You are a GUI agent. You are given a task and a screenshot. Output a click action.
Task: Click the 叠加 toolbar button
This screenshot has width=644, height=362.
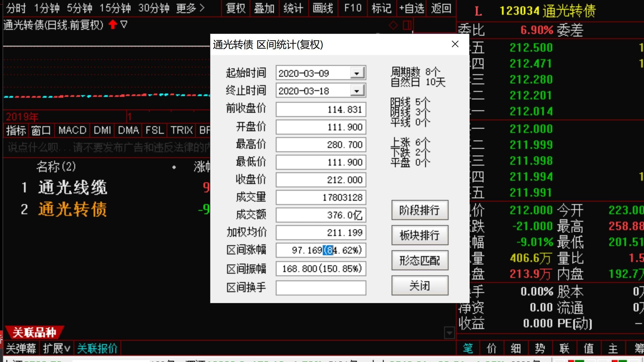[x=264, y=8]
